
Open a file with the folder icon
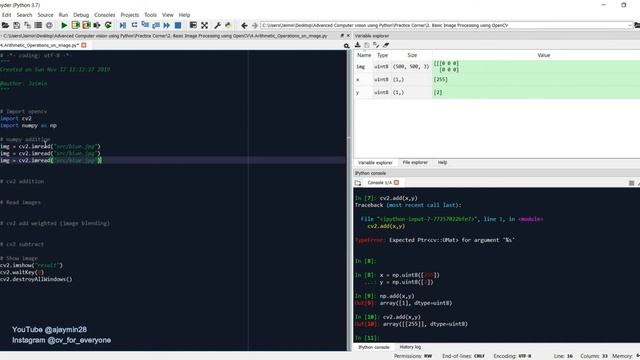[x=5, y=25]
